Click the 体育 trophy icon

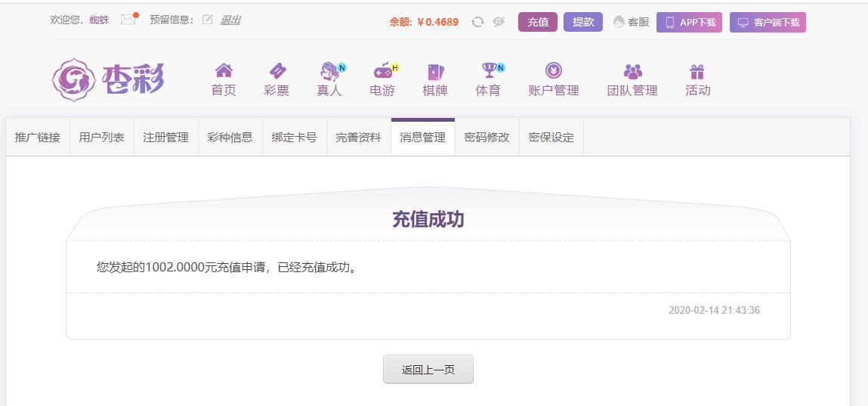[489, 70]
